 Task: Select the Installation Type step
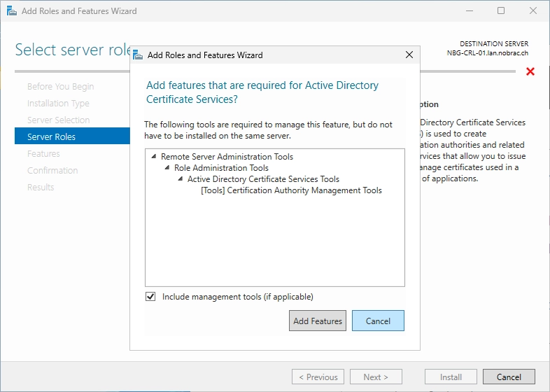pos(58,103)
